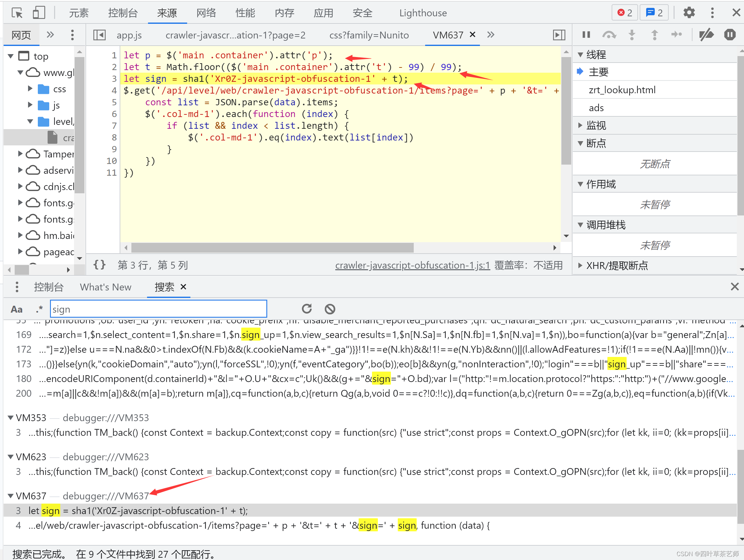Switch to the 控制台 top panel tab
744x560 pixels.
[x=123, y=13]
